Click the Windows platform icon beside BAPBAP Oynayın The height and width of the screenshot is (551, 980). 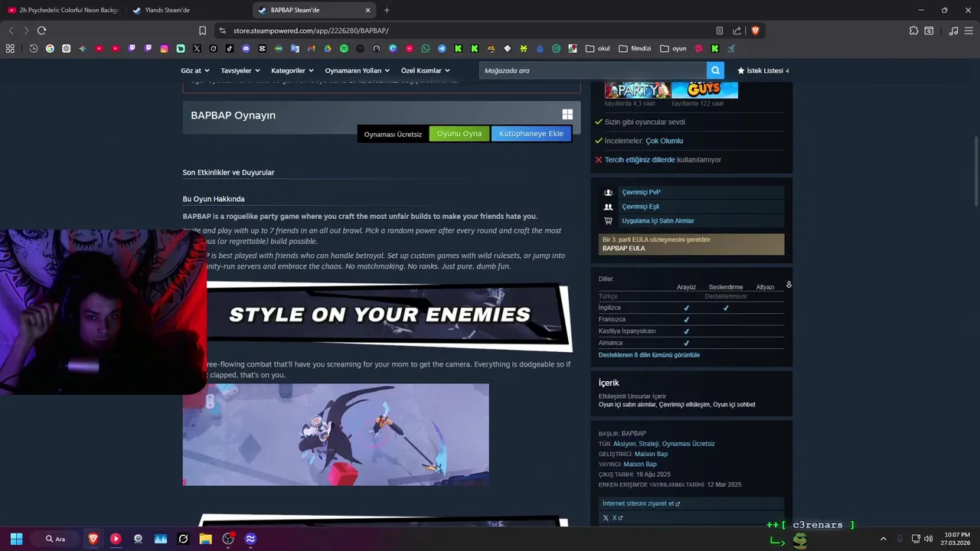[x=567, y=114]
